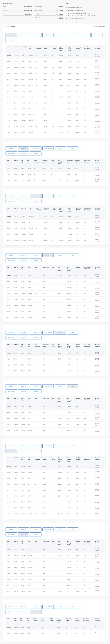110x644 pixels.
Task: Click checkmark next to the Daily Loss Limit rule
Action: (66, 13)
